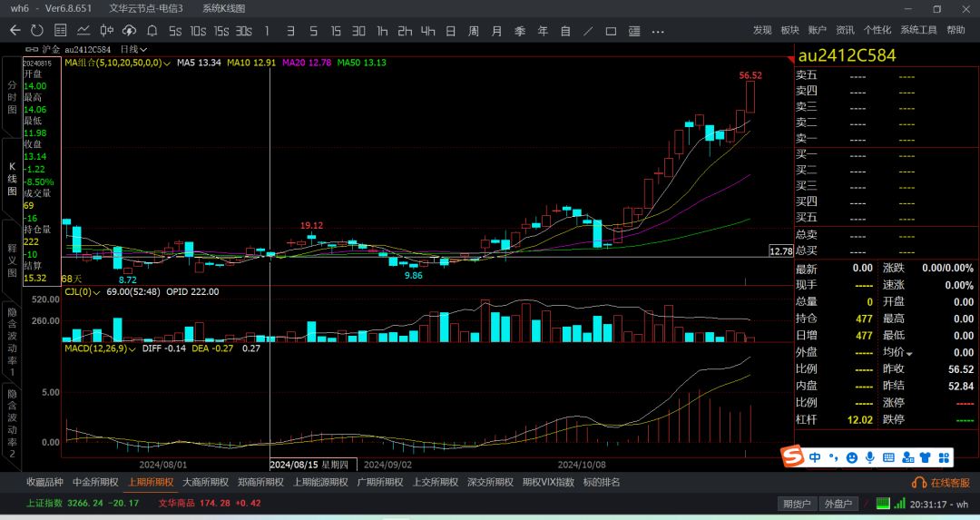Toggle the link icon beside 沪金
This screenshot has height=520, width=980.
33,49
